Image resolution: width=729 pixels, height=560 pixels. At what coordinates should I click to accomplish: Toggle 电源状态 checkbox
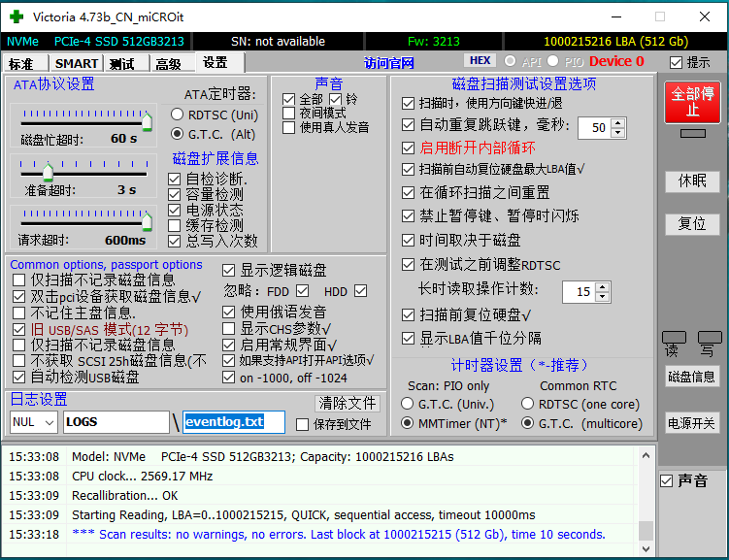point(175,210)
